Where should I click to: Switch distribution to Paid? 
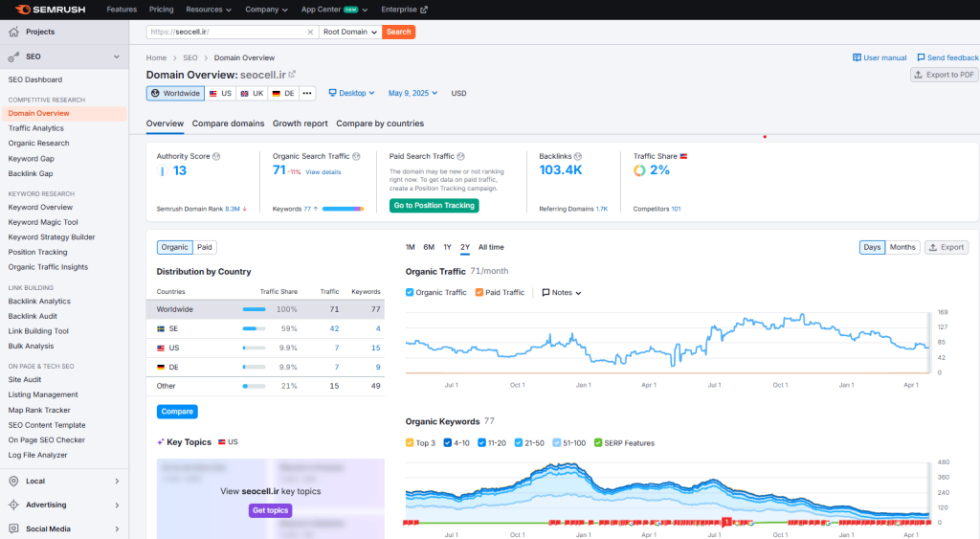point(205,247)
